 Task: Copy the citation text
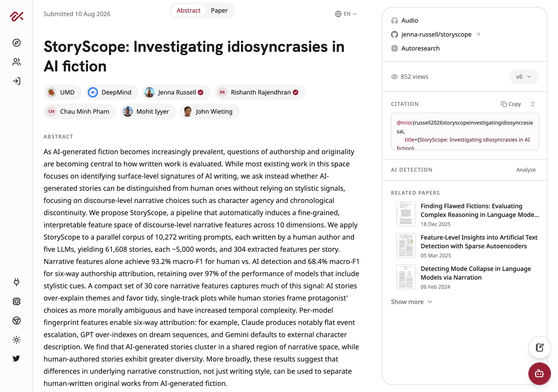tap(511, 104)
